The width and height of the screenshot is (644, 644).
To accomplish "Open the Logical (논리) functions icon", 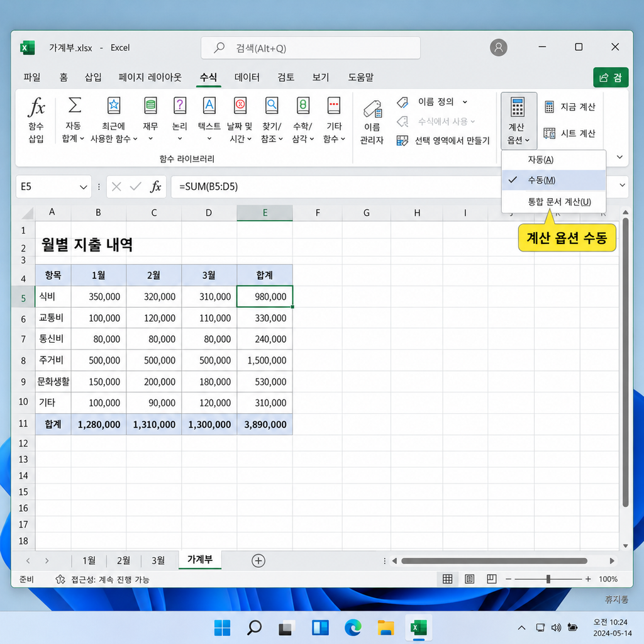I will (180, 106).
